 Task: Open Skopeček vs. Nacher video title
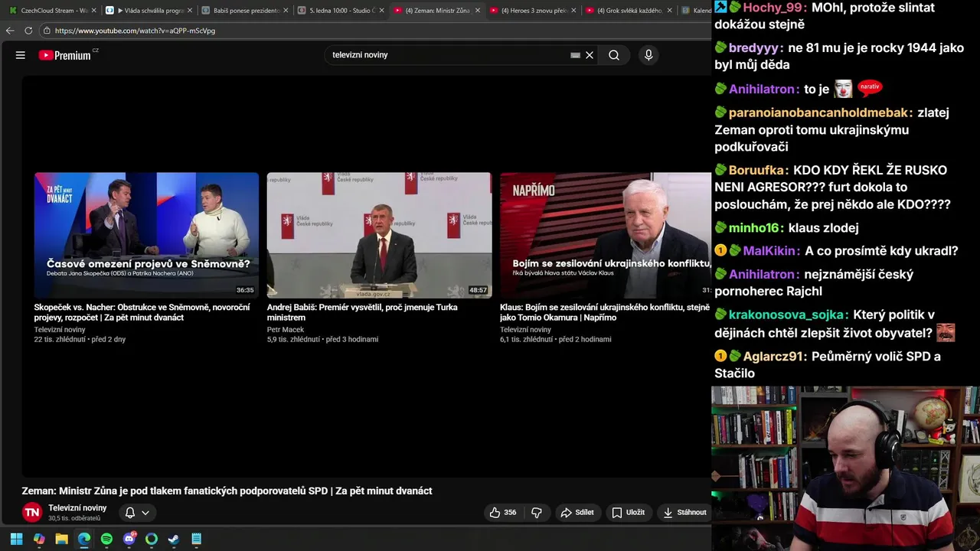142,312
